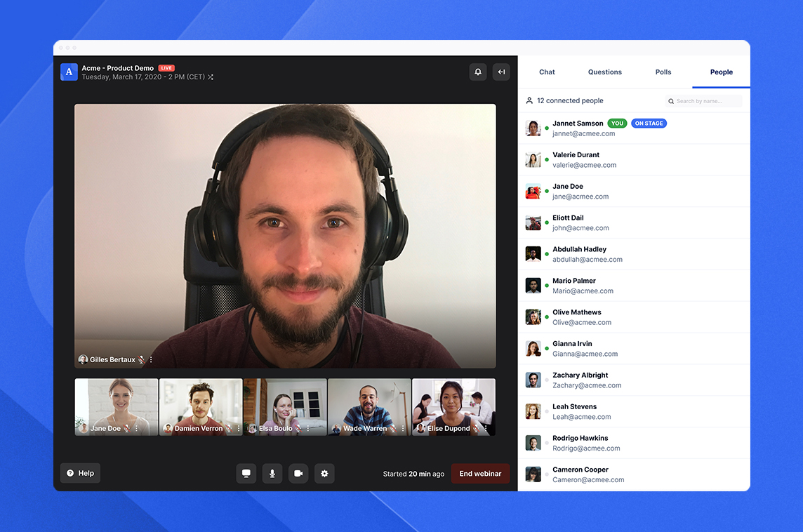Click the Acme 'A' logo
Image resolution: width=803 pixels, height=532 pixels.
pyautogui.click(x=69, y=72)
